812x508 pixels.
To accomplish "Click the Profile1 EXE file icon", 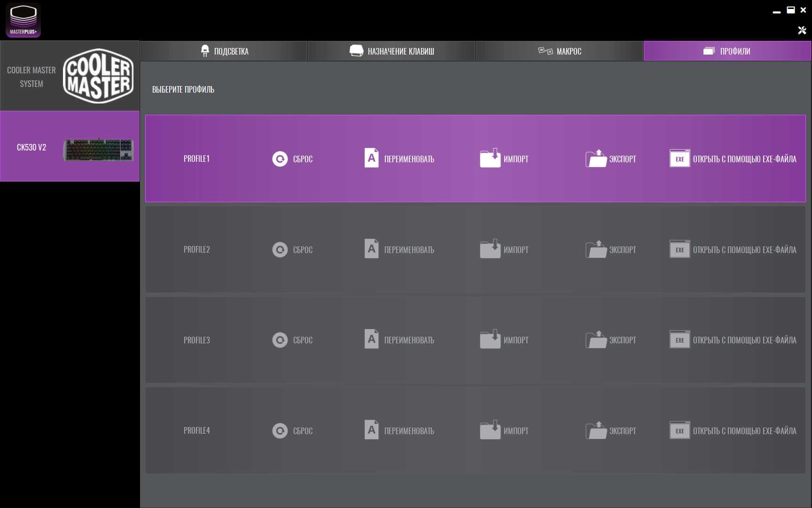I will pyautogui.click(x=679, y=159).
